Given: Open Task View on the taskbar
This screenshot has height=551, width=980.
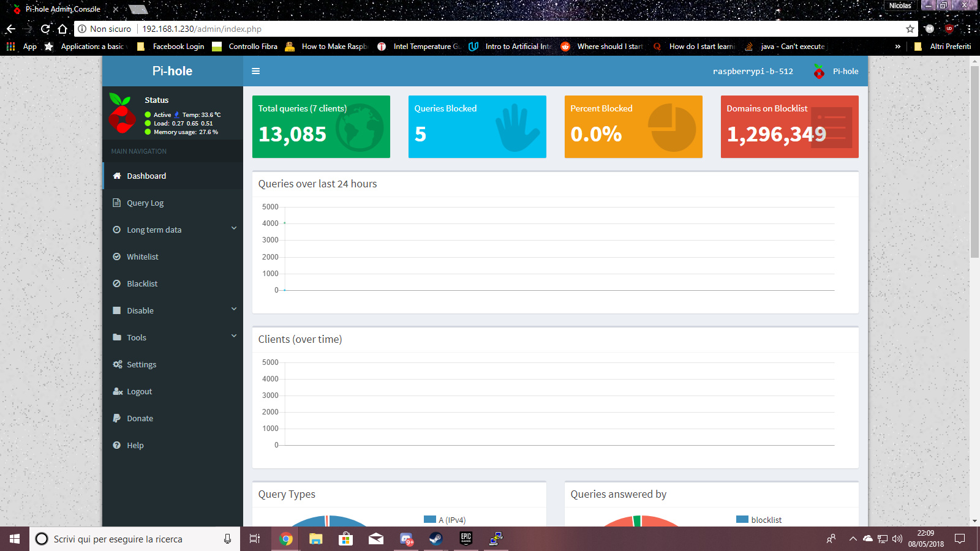Looking at the screenshot, I should tap(255, 539).
